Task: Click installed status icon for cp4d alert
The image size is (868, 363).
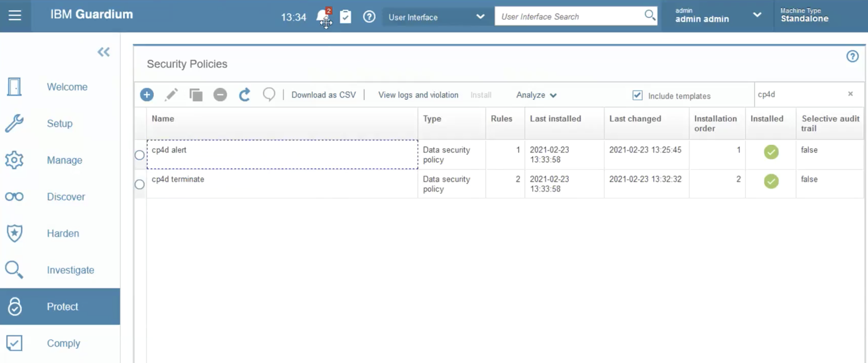Action: (x=771, y=152)
